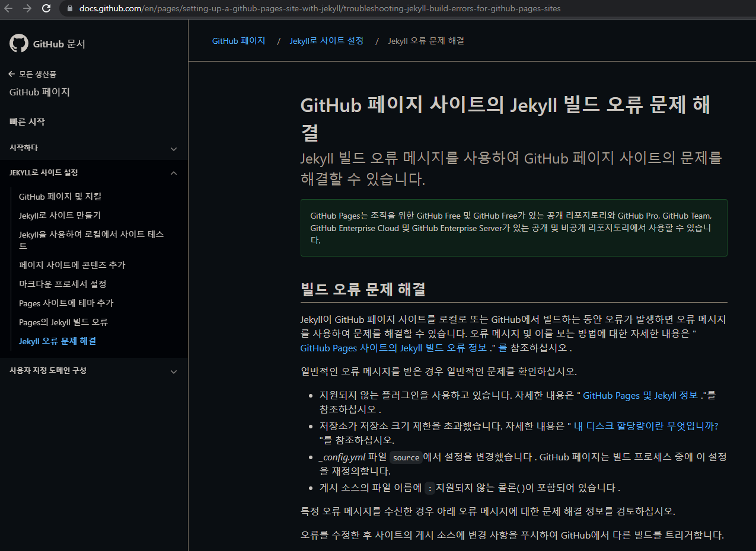756x551 pixels.
Task: Collapse the JEKYLL로 사이트 설정 section
Action: [x=94, y=172]
